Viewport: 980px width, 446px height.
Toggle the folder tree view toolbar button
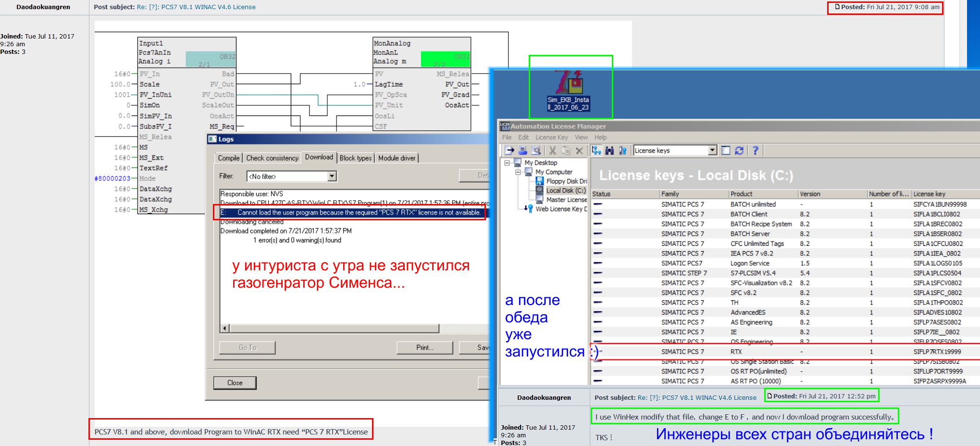click(x=596, y=151)
